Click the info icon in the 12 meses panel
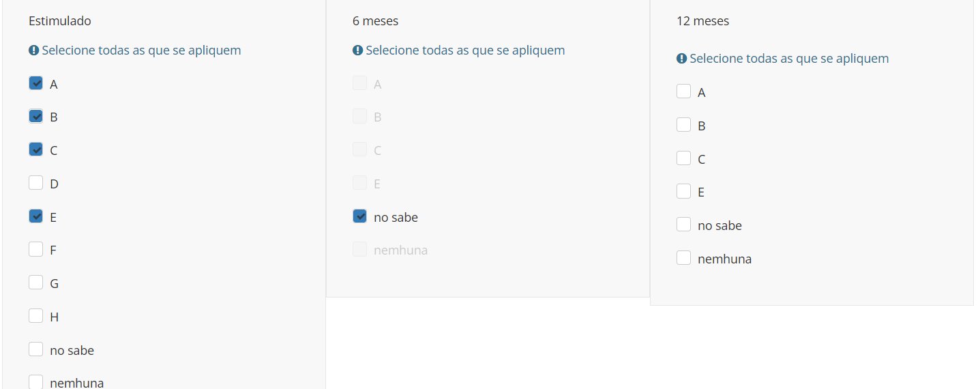 (681, 59)
